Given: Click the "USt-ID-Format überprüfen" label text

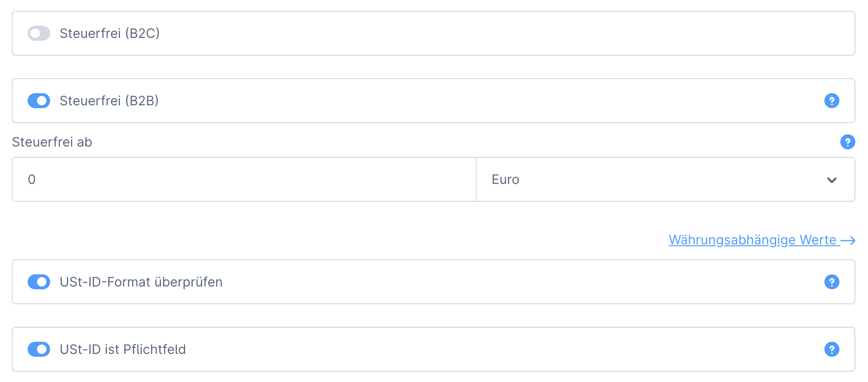Looking at the screenshot, I should pyautogui.click(x=141, y=282).
